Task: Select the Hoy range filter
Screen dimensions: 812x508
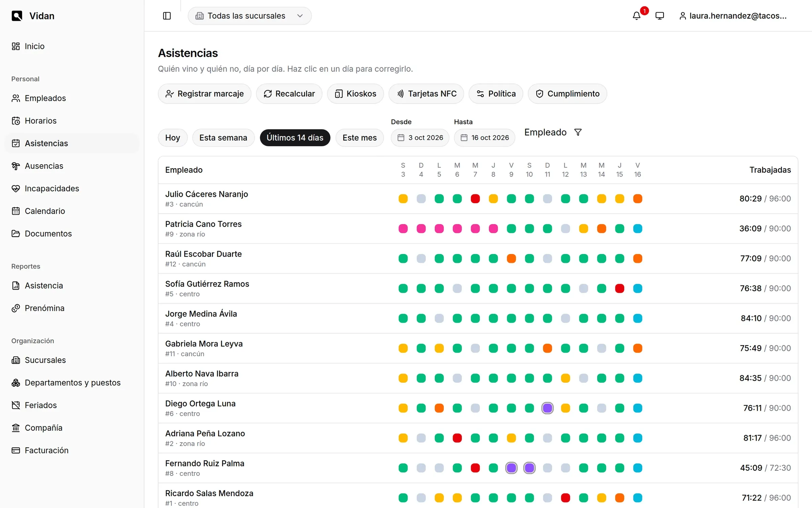Action: click(x=173, y=138)
